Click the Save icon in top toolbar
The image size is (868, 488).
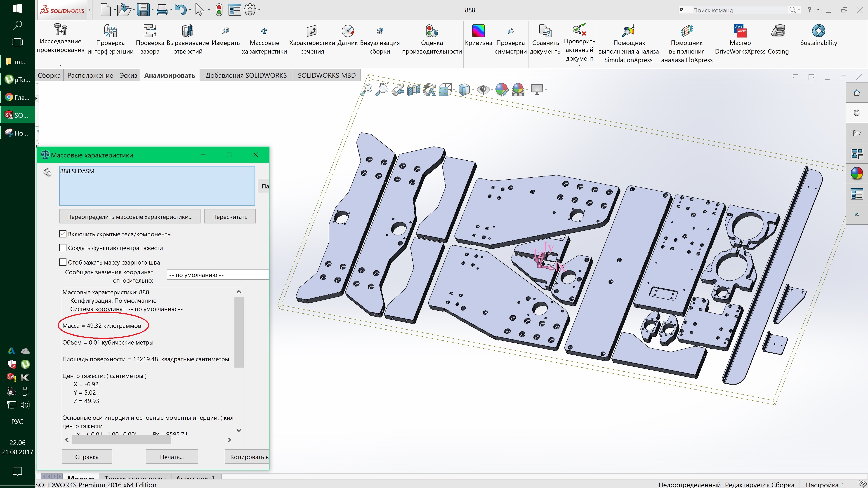tap(143, 10)
